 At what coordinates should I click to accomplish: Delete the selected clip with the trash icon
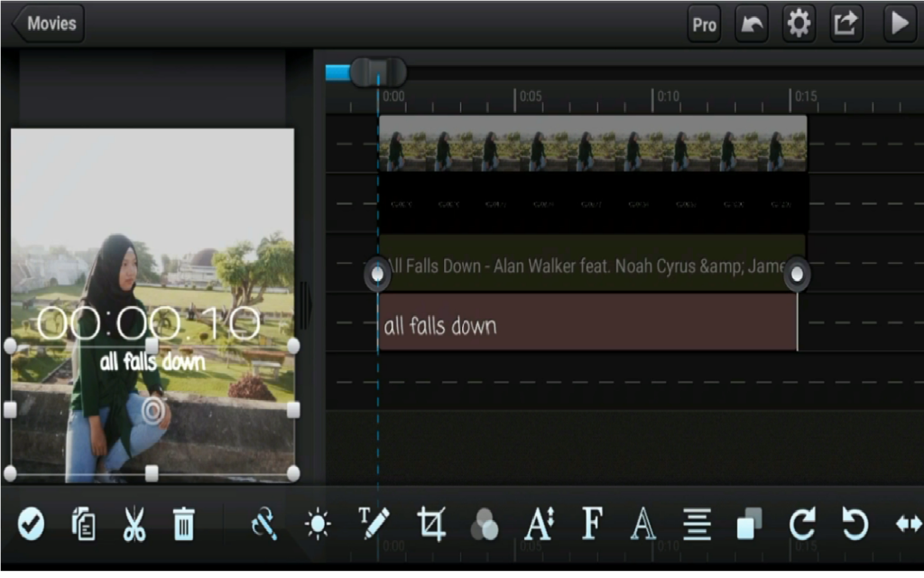[x=184, y=524]
